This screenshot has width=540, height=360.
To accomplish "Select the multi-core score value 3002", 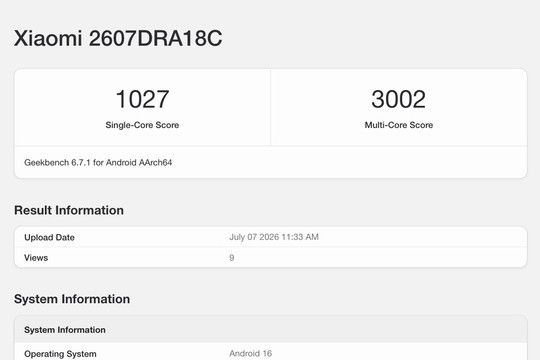I will click(x=398, y=99).
